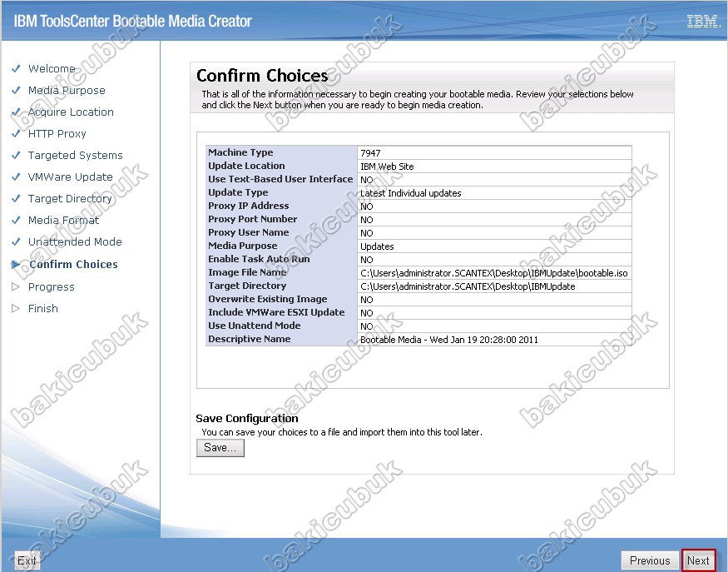Viewport: 728px width, 572px height.
Task: Click the filled arrow beside Confirm Choices
Action: [16, 265]
